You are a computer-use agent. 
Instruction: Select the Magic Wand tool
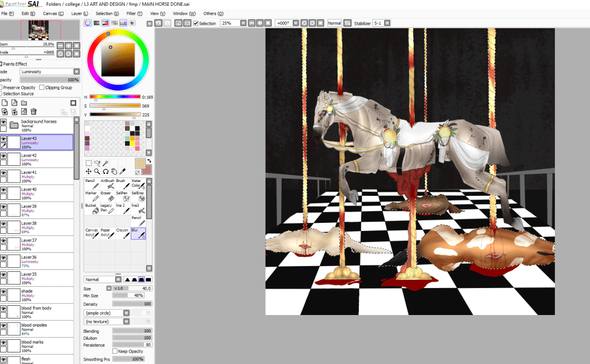coord(106,163)
